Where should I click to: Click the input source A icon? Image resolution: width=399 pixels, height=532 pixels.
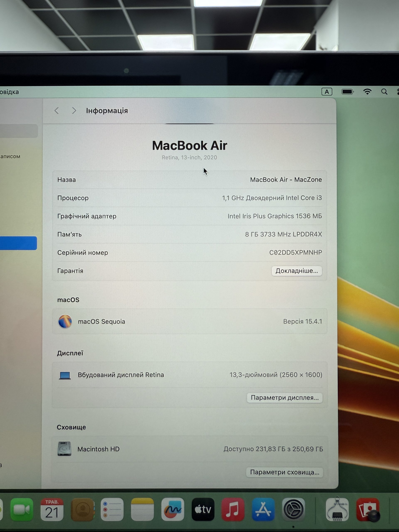click(327, 92)
